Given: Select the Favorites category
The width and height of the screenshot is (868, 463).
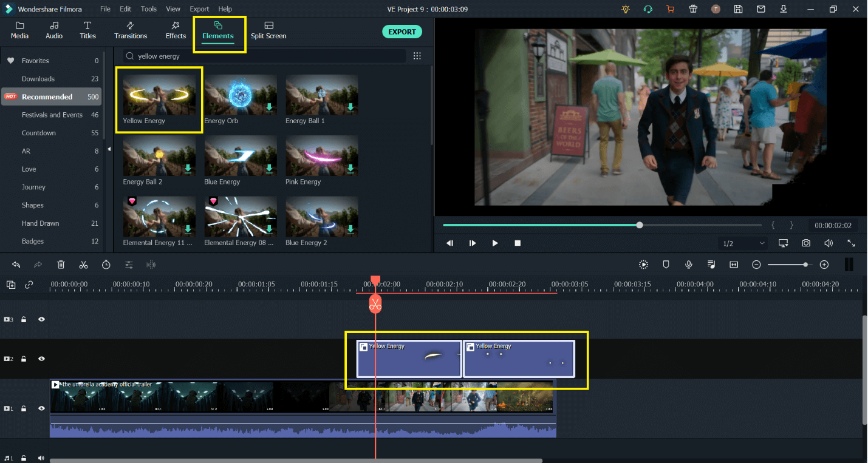Looking at the screenshot, I should click(52, 61).
